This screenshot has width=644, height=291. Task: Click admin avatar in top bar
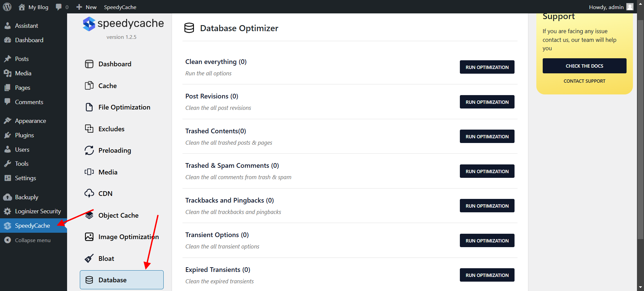(630, 7)
